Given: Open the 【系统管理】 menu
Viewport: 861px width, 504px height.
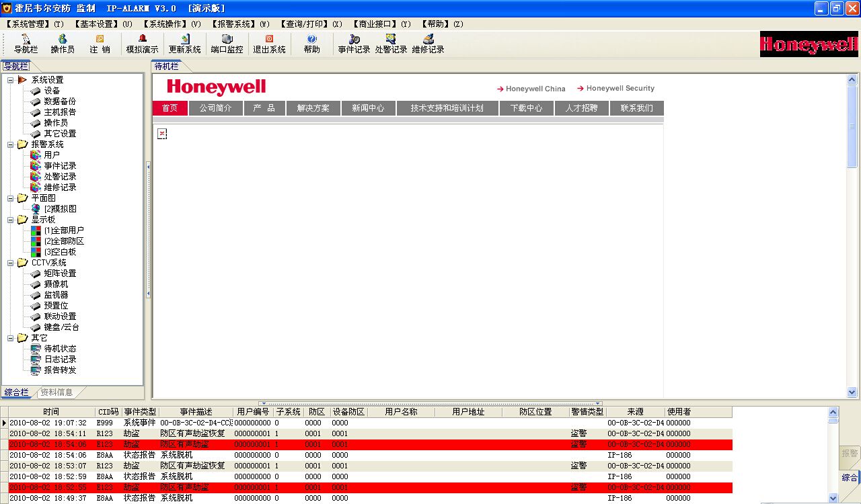Looking at the screenshot, I should (34, 24).
